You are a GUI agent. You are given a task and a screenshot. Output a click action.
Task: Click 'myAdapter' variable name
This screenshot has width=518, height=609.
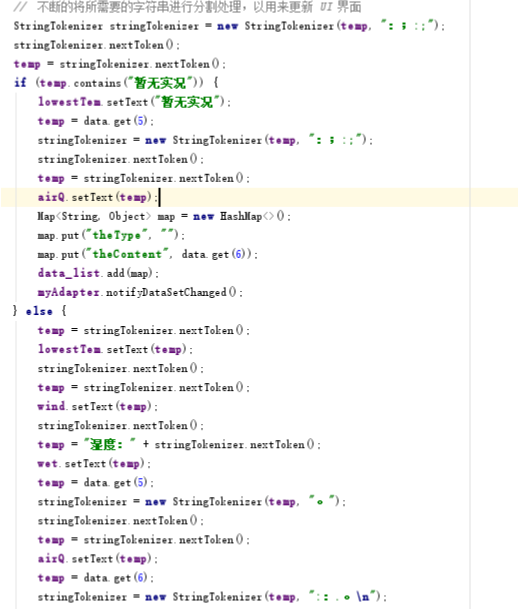point(69,292)
